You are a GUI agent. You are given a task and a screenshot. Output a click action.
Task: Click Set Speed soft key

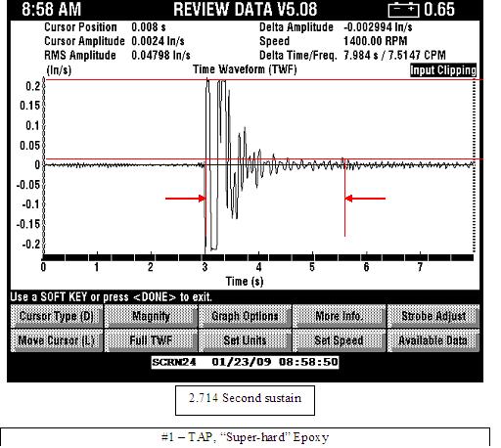coord(339,340)
